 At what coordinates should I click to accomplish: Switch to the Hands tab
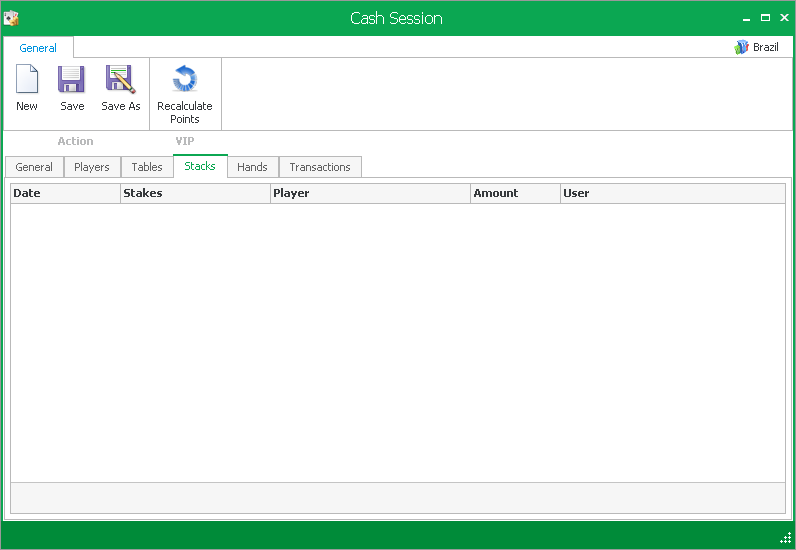coord(252,167)
